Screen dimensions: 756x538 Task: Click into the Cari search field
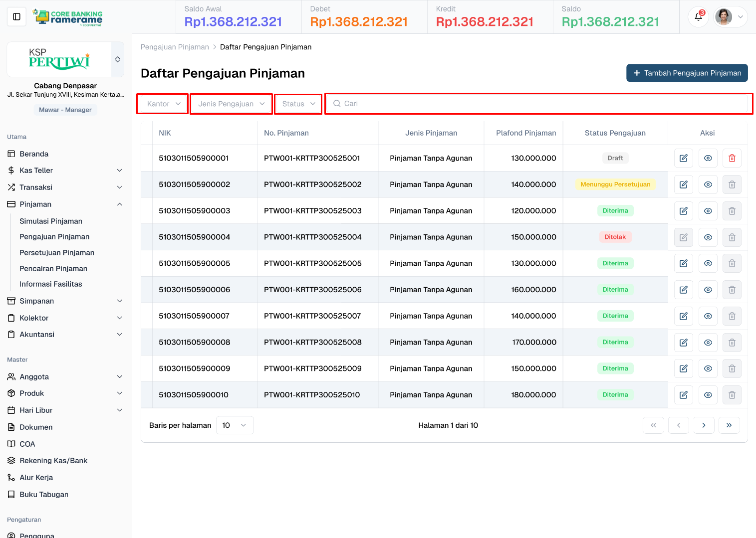click(539, 104)
